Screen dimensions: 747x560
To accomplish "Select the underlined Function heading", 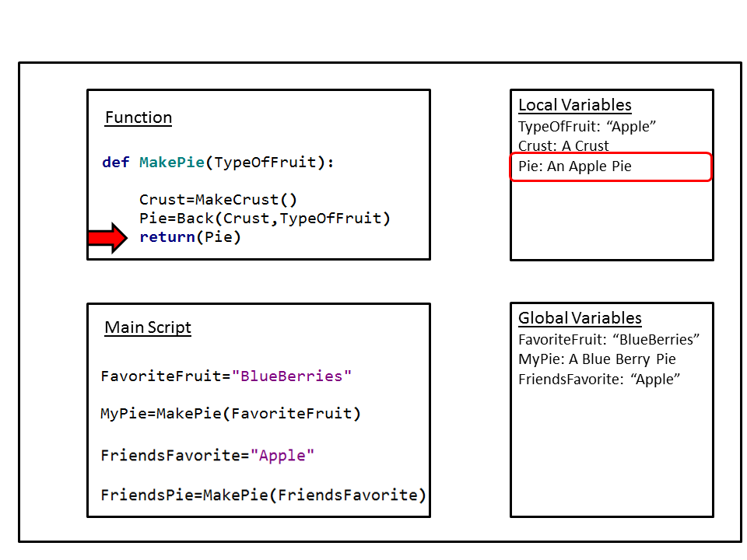I will pyautogui.click(x=139, y=117).
